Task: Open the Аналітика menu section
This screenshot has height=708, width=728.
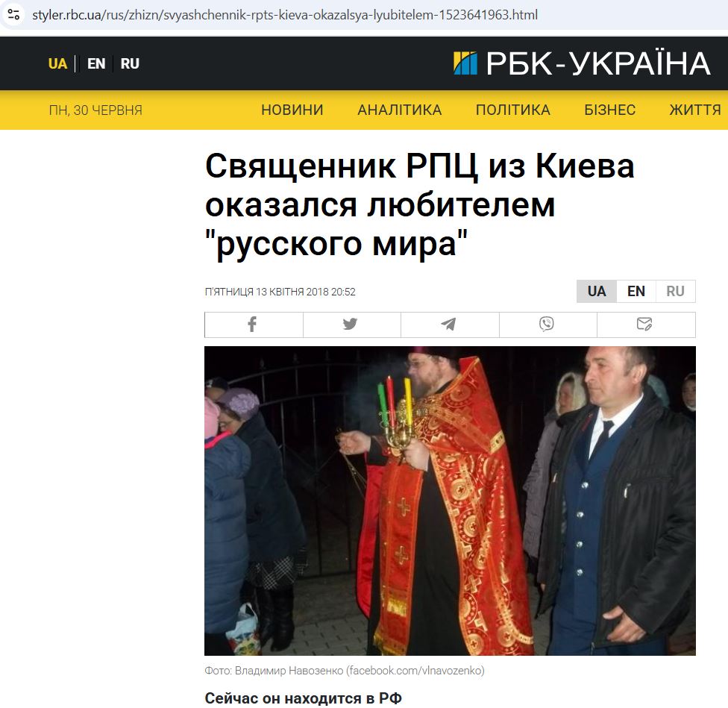Action: [399, 110]
